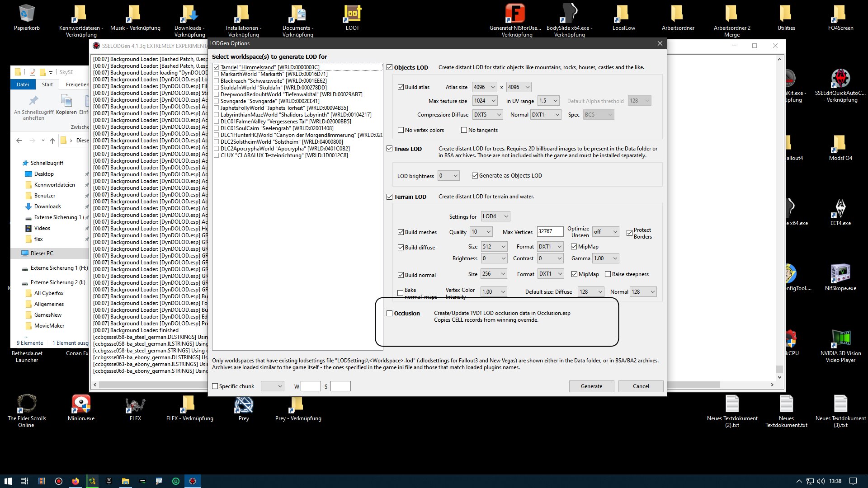The width and height of the screenshot is (868, 488).
Task: Open the Atlas size width dropdown
Action: 484,87
